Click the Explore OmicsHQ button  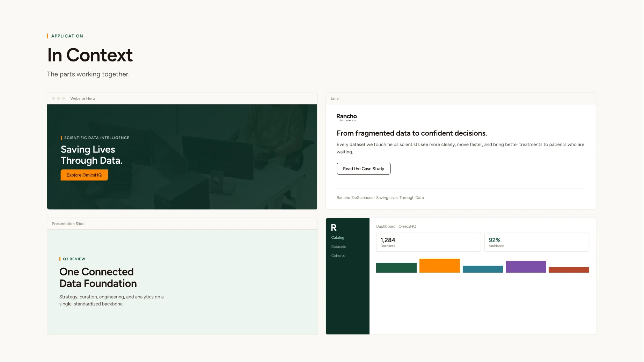(x=84, y=175)
